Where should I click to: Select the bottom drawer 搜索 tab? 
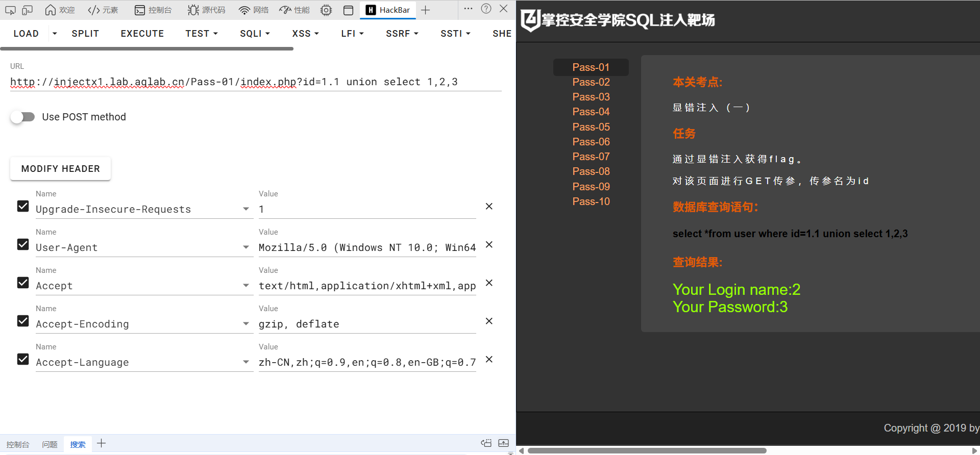coord(78,444)
